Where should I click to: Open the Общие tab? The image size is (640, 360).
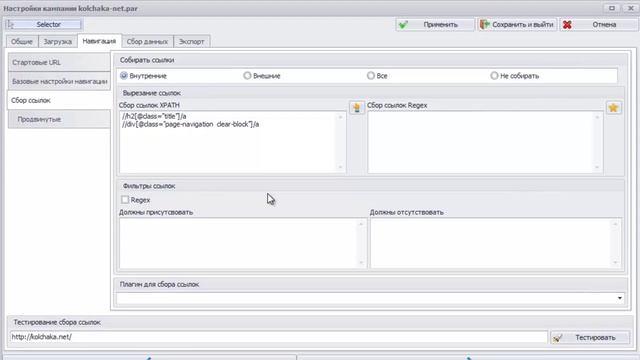pyautogui.click(x=22, y=42)
